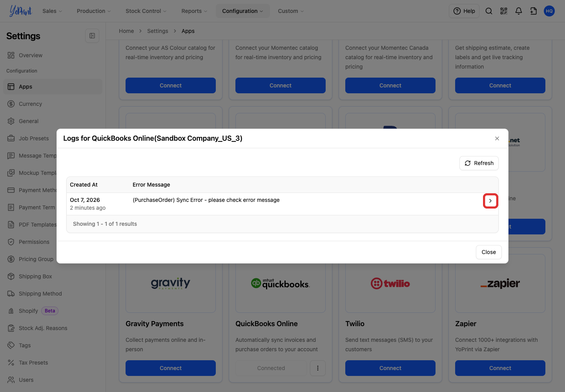565x392 pixels.
Task: Open the Production dropdown menu
Action: pos(94,11)
